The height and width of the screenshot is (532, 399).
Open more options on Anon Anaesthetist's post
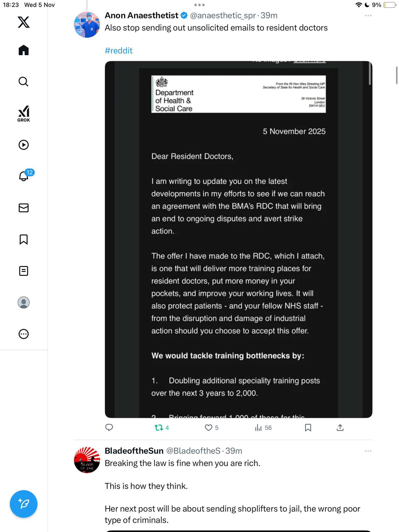(x=368, y=16)
